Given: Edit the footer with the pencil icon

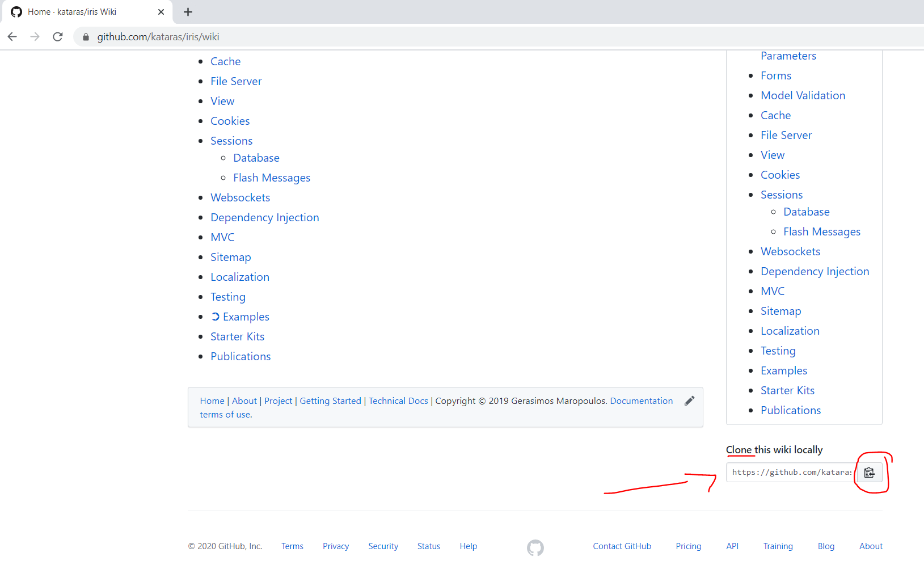Looking at the screenshot, I should point(689,401).
